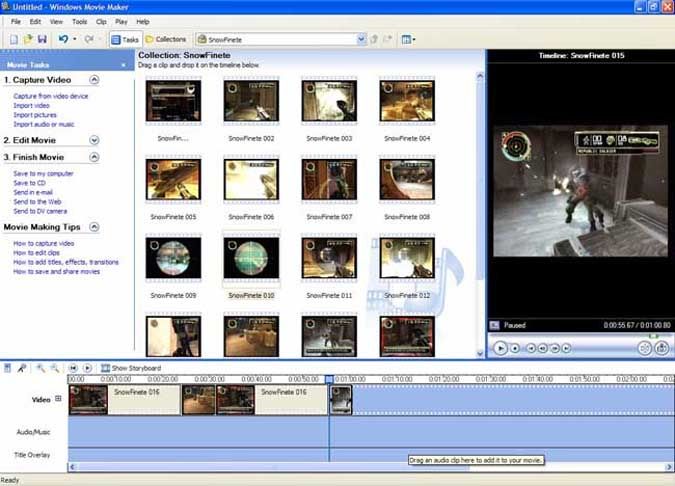Image resolution: width=675 pixels, height=486 pixels.
Task: Open the Clip menu
Action: pos(101,21)
